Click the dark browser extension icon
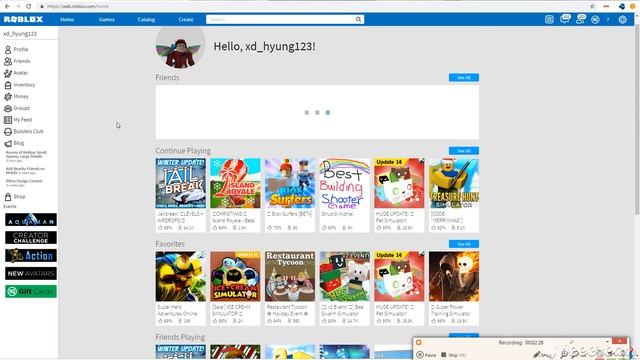640x360 pixels. pyautogui.click(x=622, y=6)
